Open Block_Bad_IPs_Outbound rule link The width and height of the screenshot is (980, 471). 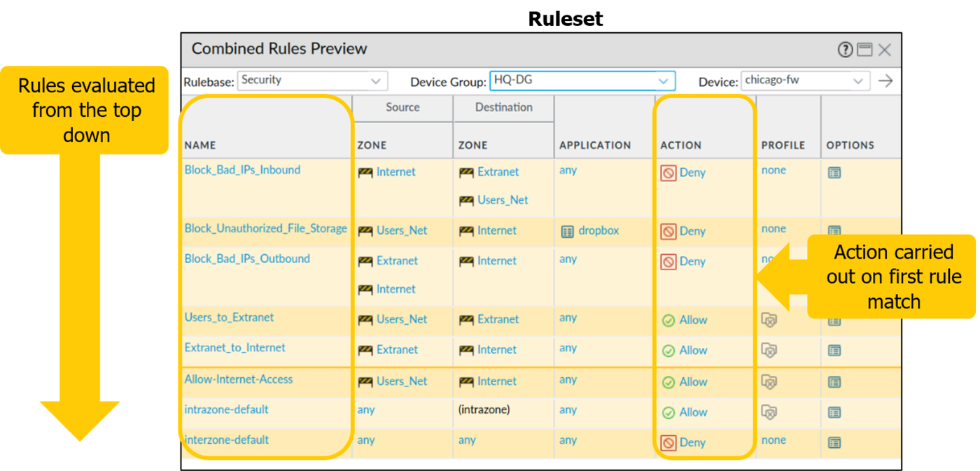[247, 258]
